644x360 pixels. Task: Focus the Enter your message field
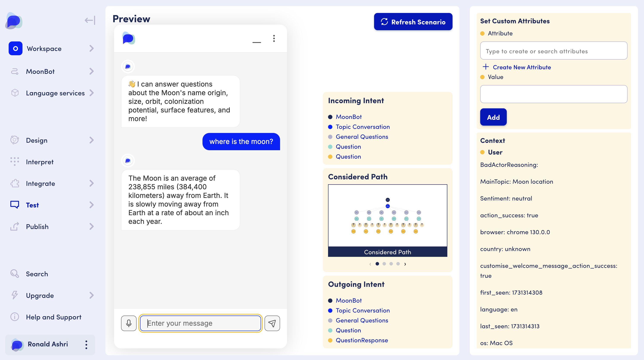pos(201,323)
